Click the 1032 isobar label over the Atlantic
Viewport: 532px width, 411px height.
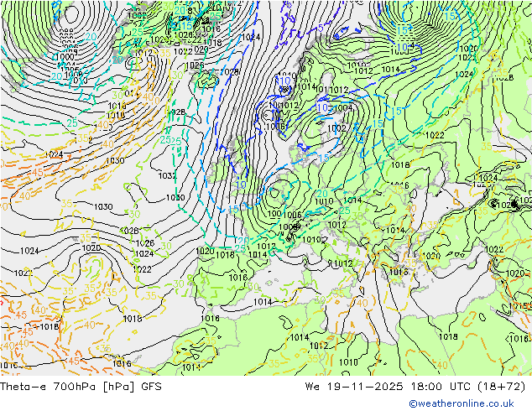pyautogui.click(x=167, y=175)
